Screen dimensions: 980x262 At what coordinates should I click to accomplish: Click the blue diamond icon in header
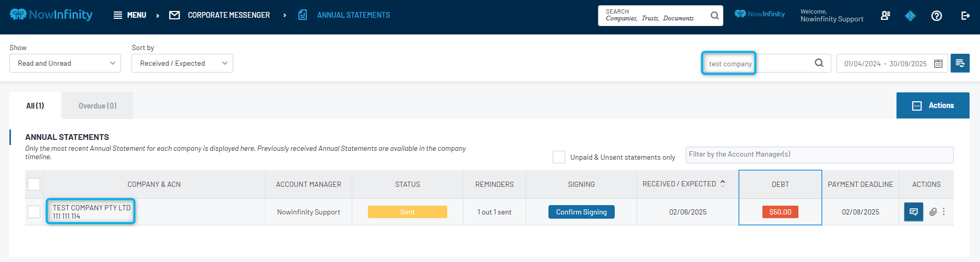910,16
